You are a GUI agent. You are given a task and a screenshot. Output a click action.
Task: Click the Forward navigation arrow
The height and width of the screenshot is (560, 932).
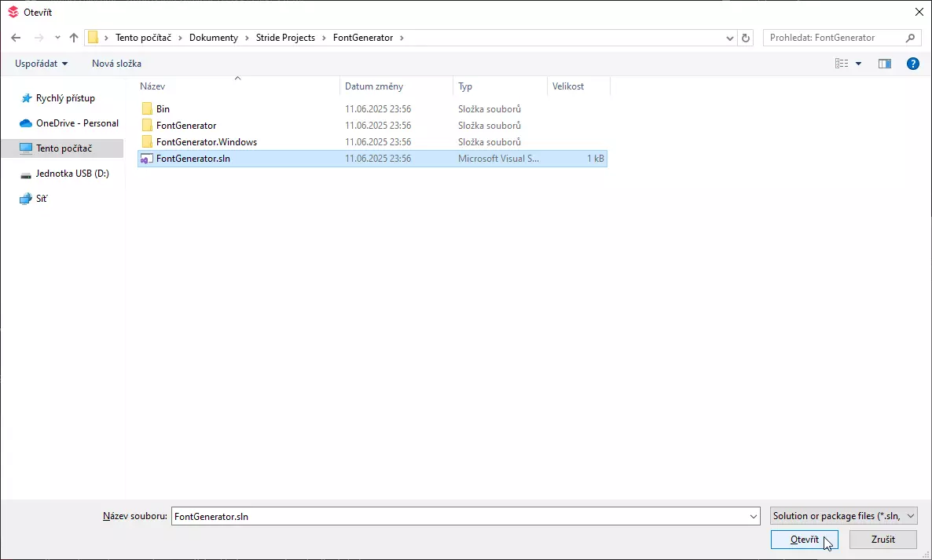39,38
